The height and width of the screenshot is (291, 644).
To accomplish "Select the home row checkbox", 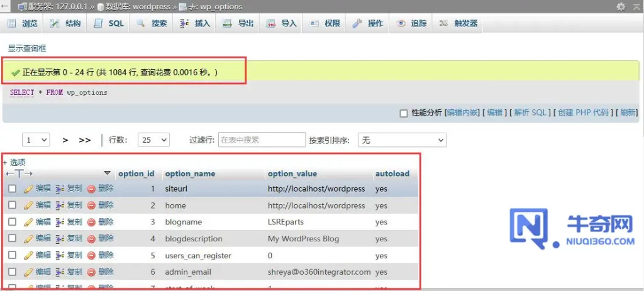I will (13, 205).
